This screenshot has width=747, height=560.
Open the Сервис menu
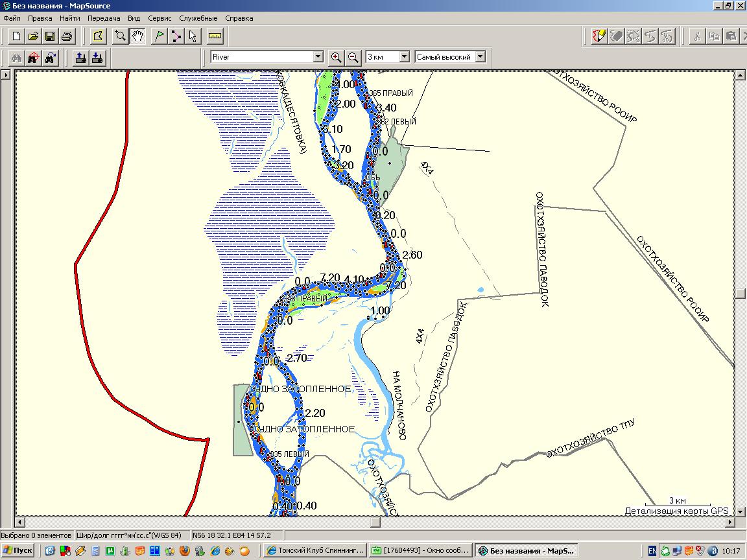159,18
